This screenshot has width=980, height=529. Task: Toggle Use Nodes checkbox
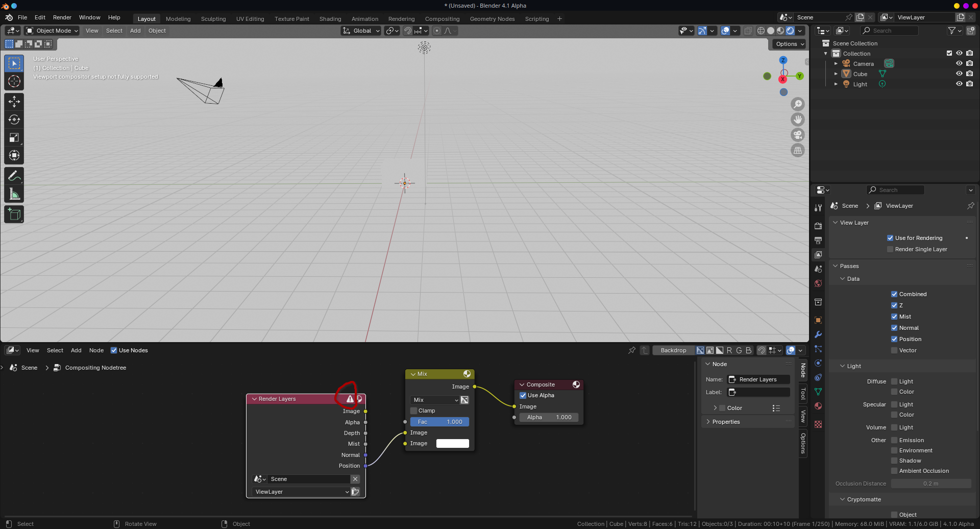click(x=114, y=350)
